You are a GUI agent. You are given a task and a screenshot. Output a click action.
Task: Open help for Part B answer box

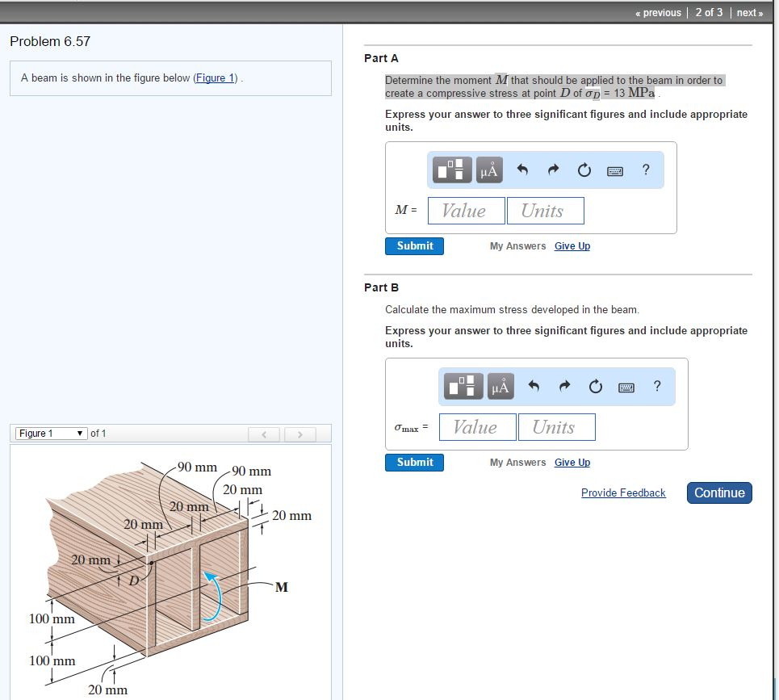coord(657,386)
